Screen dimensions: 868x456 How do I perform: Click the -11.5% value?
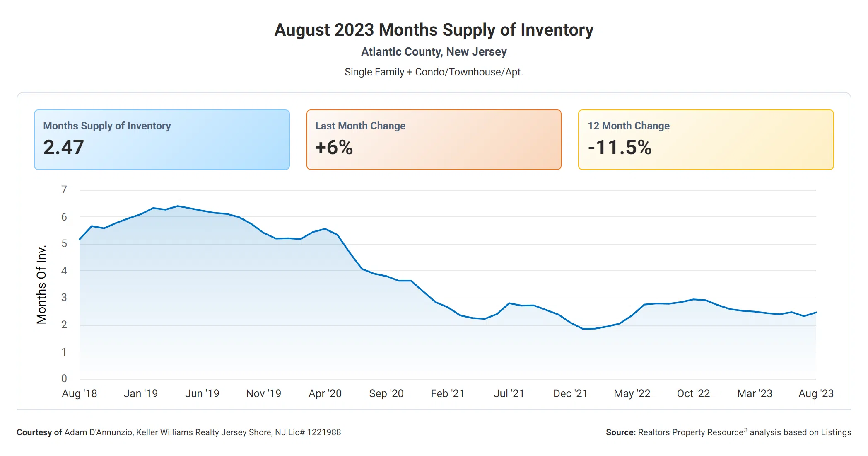pyautogui.click(x=620, y=147)
